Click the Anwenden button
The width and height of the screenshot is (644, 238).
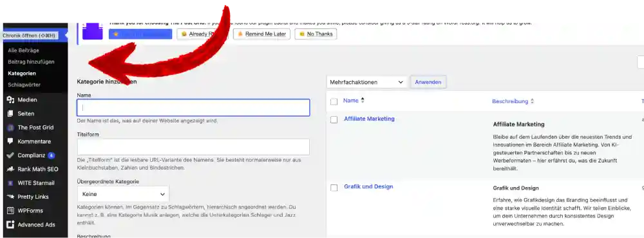428,82
